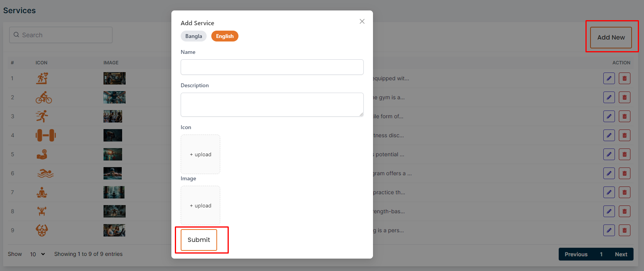
Task: Click the dumbbell icon in row 4
Action: coord(46,135)
